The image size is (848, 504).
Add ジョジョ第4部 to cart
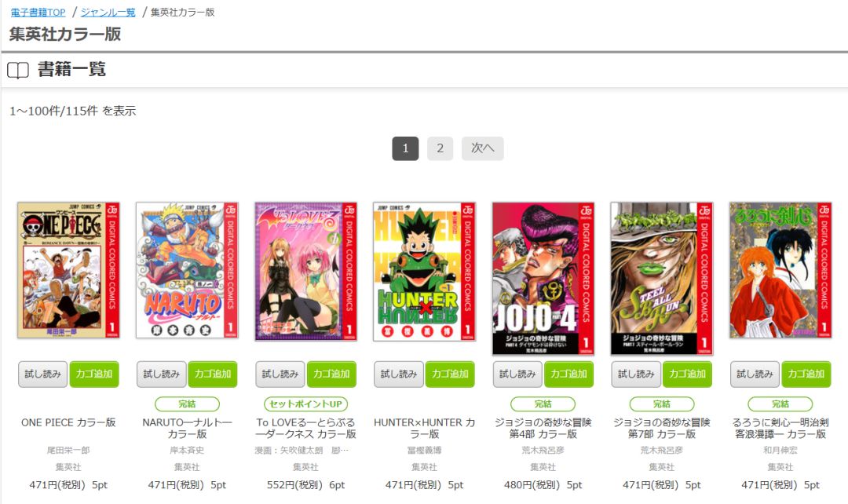(568, 374)
